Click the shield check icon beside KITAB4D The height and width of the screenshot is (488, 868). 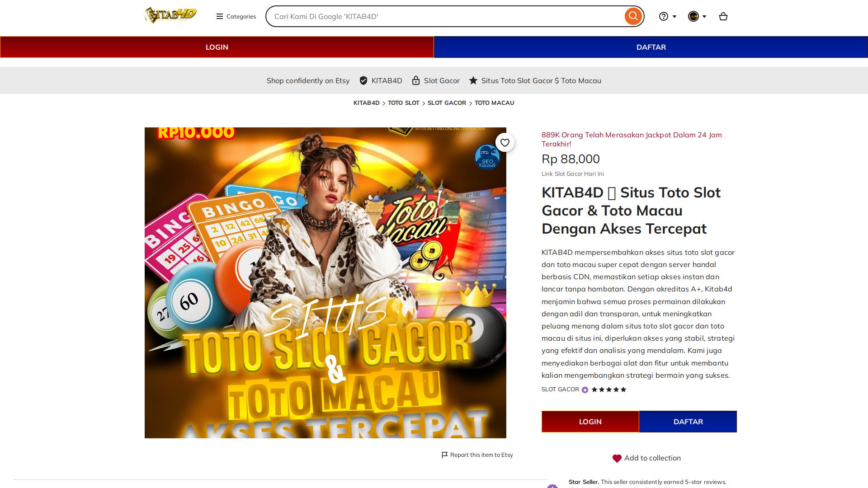click(363, 80)
